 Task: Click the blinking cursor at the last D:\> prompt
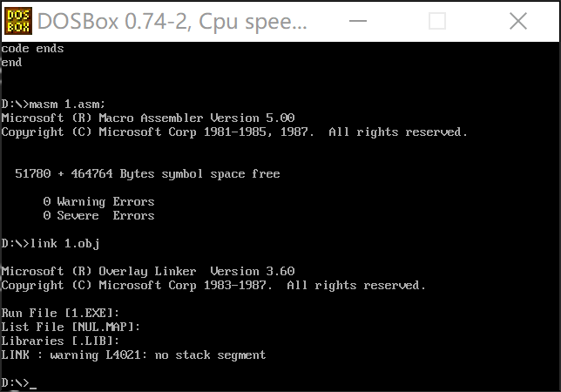coord(33,383)
